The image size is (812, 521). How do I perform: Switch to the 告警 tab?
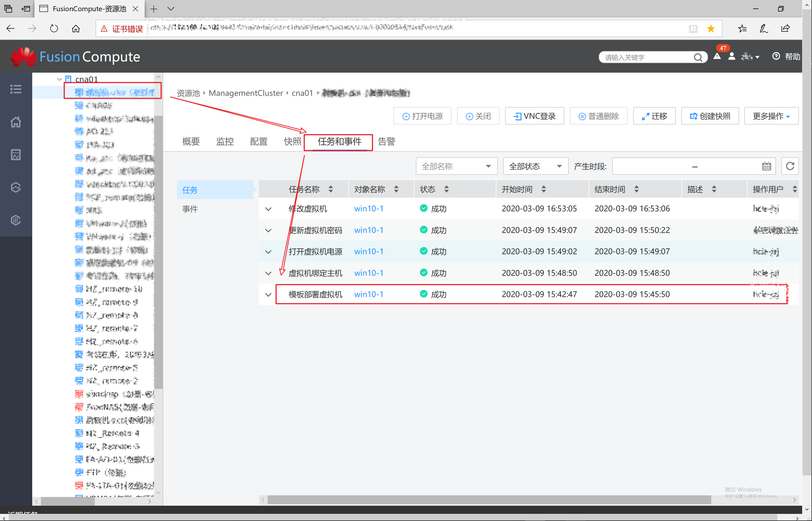point(386,141)
